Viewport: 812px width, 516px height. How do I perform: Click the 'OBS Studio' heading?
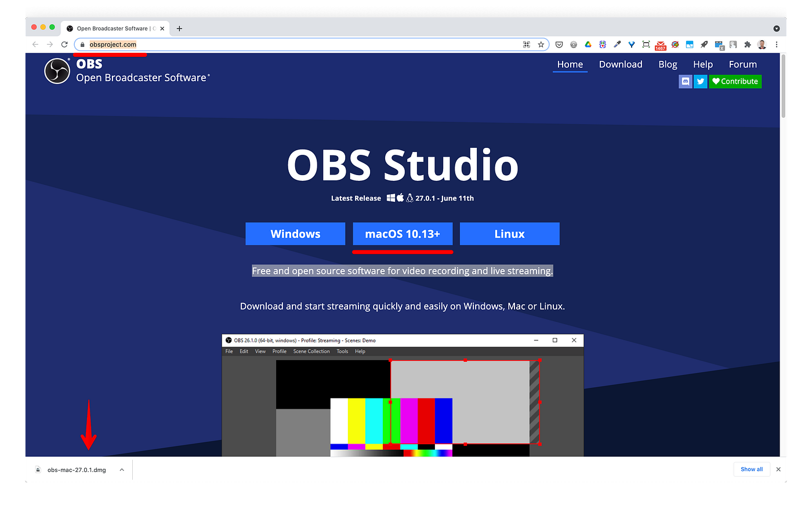click(403, 165)
